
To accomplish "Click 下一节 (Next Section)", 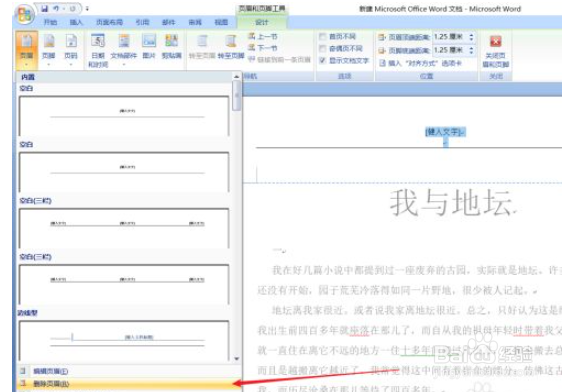I will coord(262,48).
